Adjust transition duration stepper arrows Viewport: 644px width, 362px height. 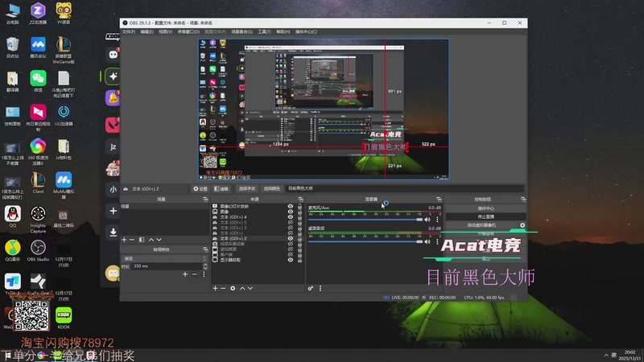tap(205, 266)
